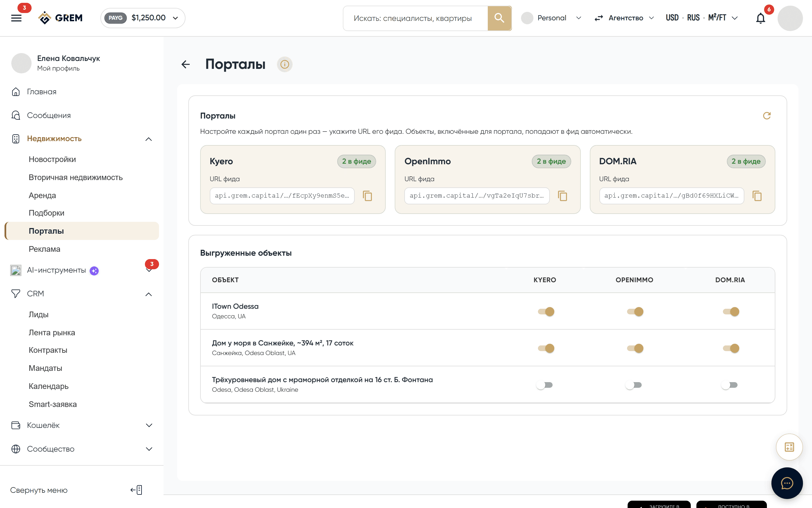Open the notifications bell

[x=760, y=18]
